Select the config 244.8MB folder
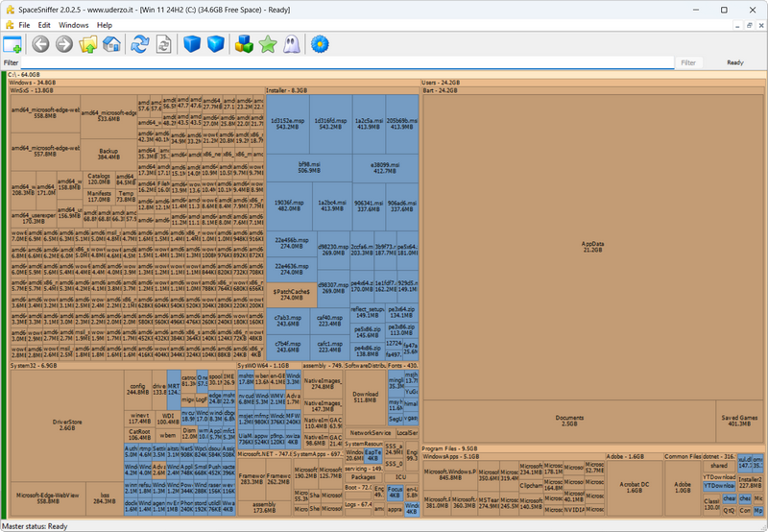The height and width of the screenshot is (532, 768). click(137, 390)
